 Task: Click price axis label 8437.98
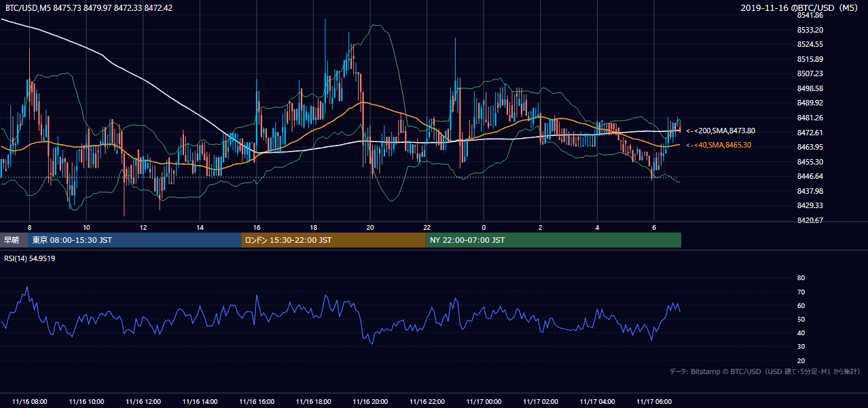tap(810, 191)
